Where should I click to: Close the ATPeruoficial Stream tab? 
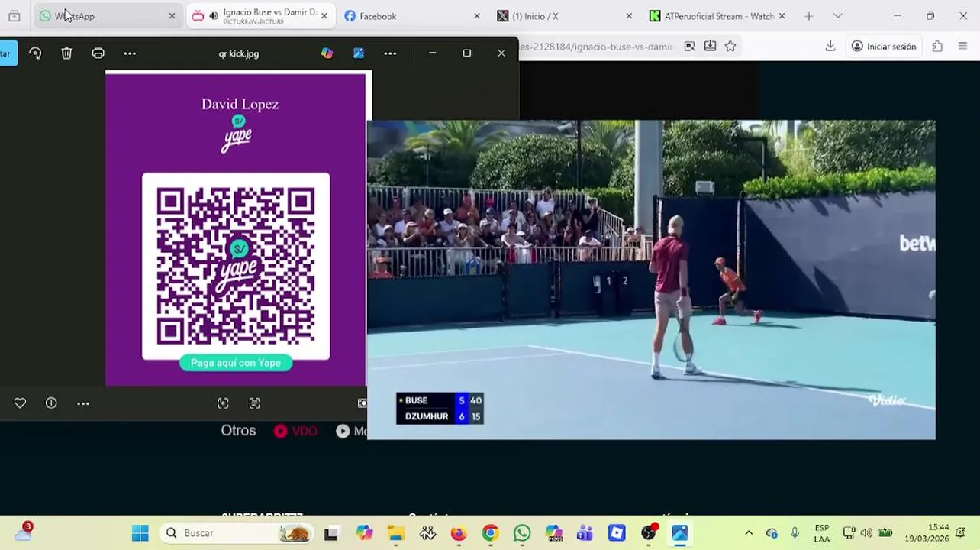[x=782, y=16]
